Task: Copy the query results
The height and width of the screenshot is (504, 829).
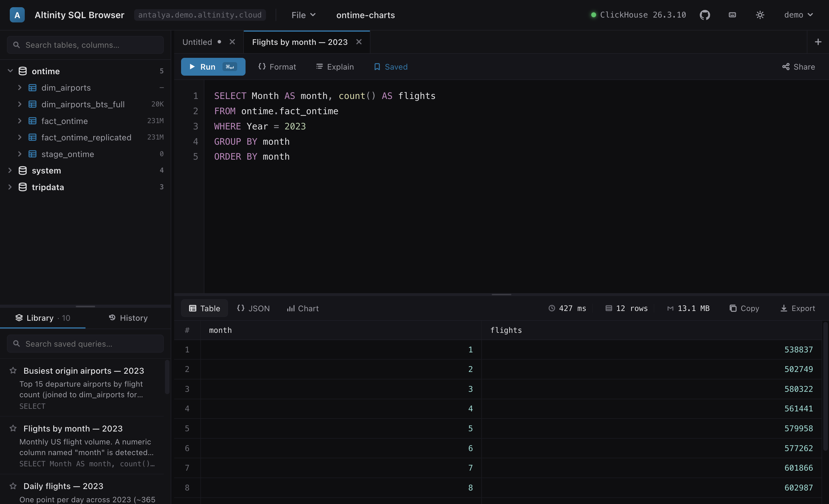Action: coord(744,308)
